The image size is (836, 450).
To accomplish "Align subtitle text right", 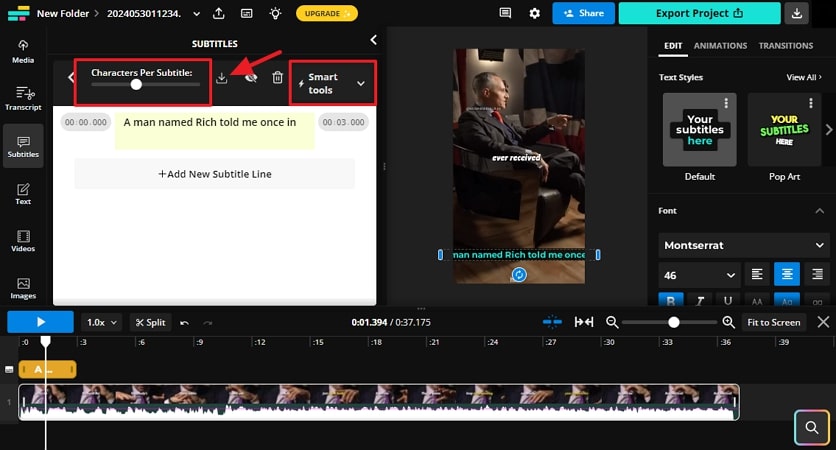I will click(817, 275).
